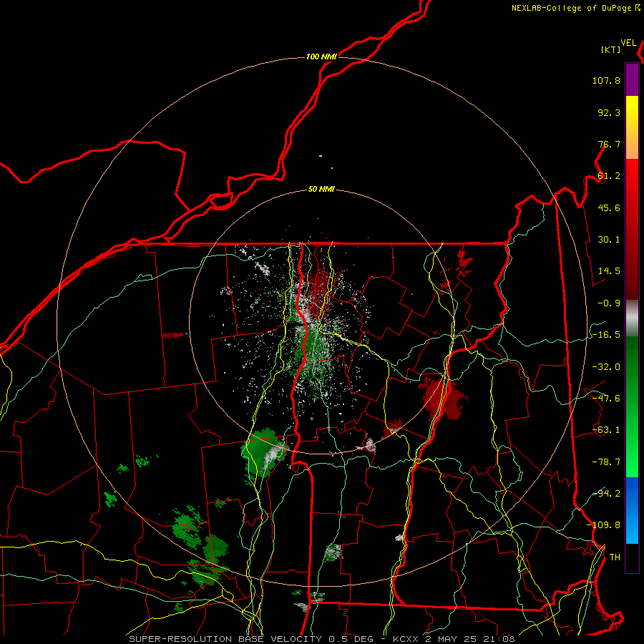Click the -47.6 legend value
Screen dimensions: 644x644
click(x=606, y=399)
